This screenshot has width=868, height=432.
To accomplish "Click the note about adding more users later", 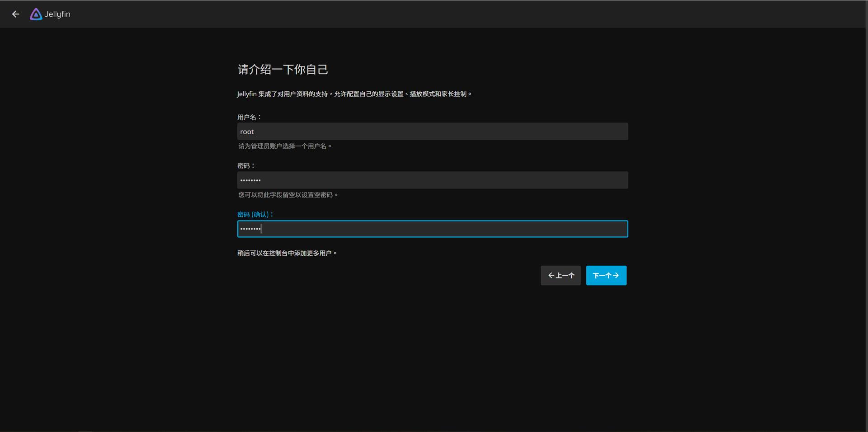I will point(288,253).
